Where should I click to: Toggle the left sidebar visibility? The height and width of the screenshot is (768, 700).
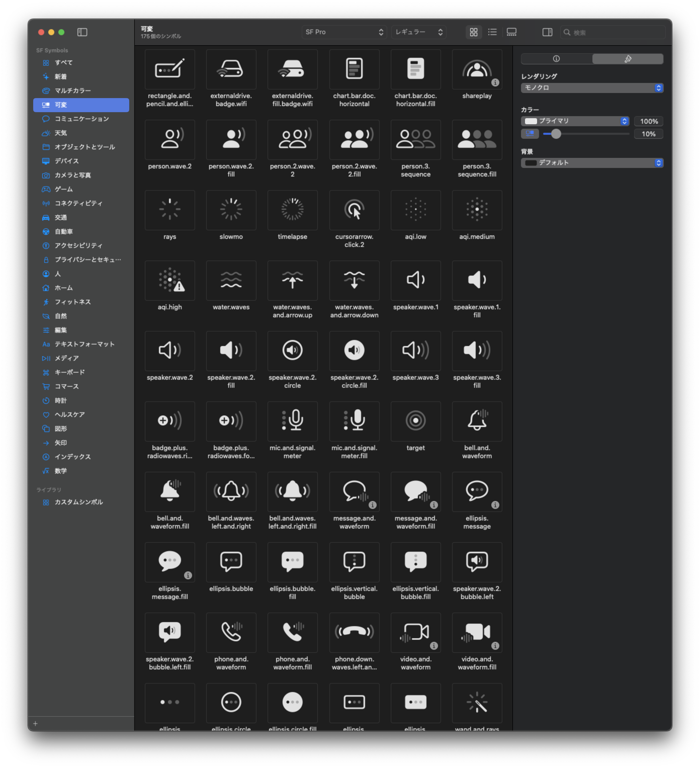82,32
